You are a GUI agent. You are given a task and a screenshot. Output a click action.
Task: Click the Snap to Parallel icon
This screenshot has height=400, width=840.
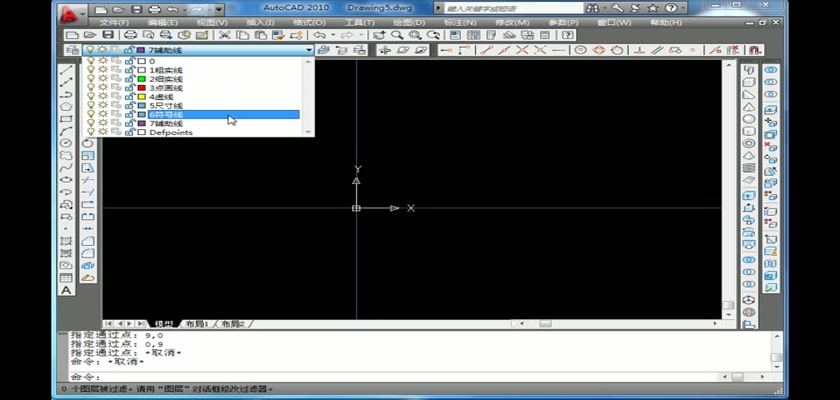(x=657, y=50)
